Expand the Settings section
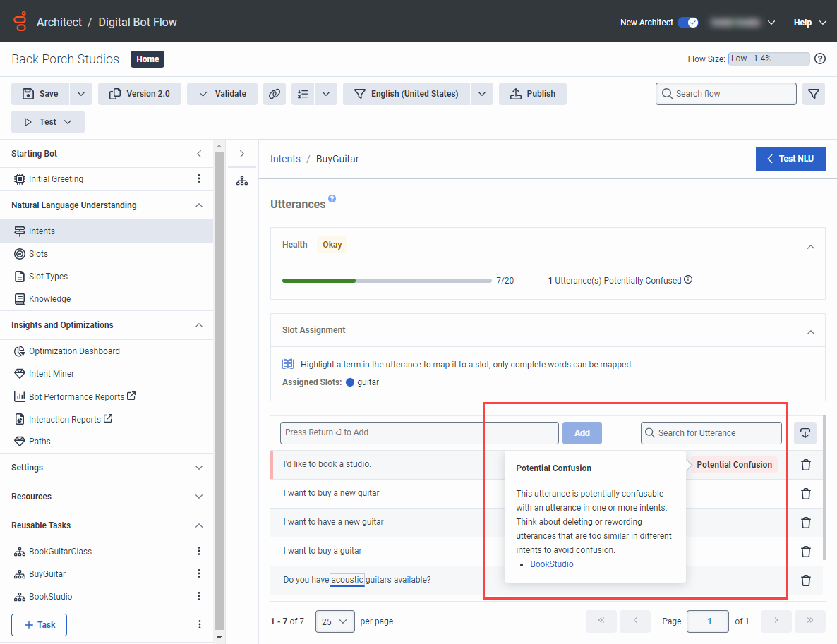The image size is (837, 644). click(198, 467)
